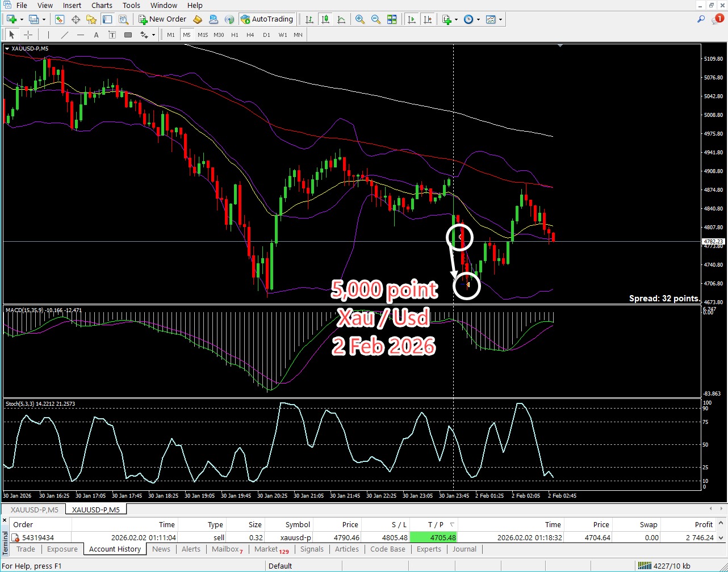Toggle the AutoTrading button

pos(267,19)
